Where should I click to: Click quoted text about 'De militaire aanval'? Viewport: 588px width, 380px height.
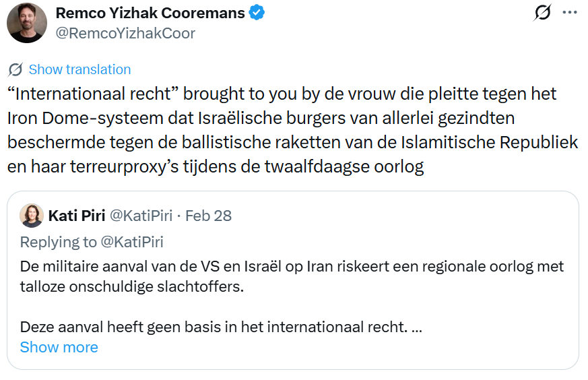[292, 267]
